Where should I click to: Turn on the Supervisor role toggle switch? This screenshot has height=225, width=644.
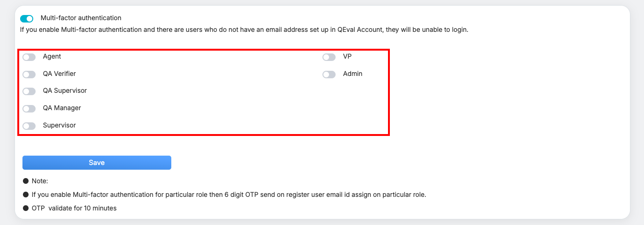tap(29, 126)
